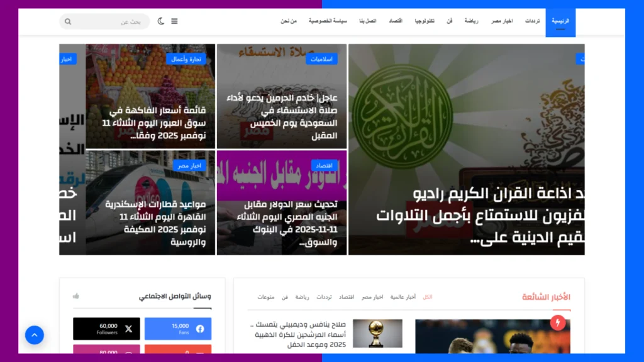Open the ترددات menu item

[x=533, y=21]
